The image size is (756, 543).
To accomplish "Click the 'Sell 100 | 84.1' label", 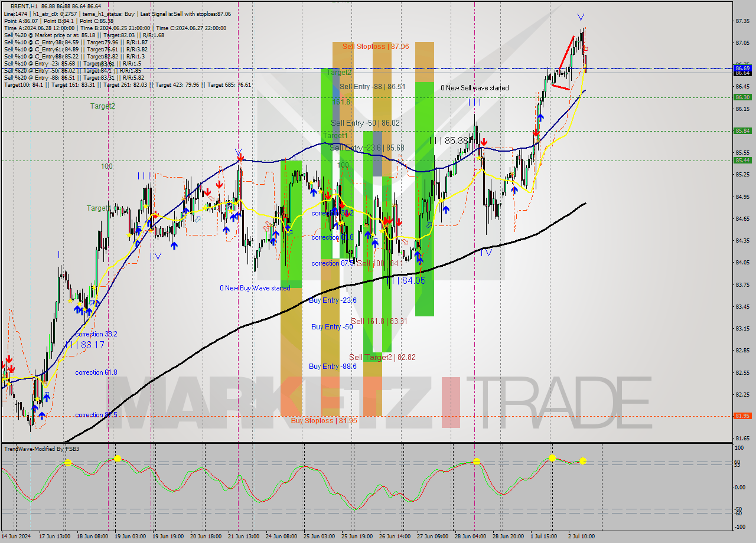I will click(380, 263).
